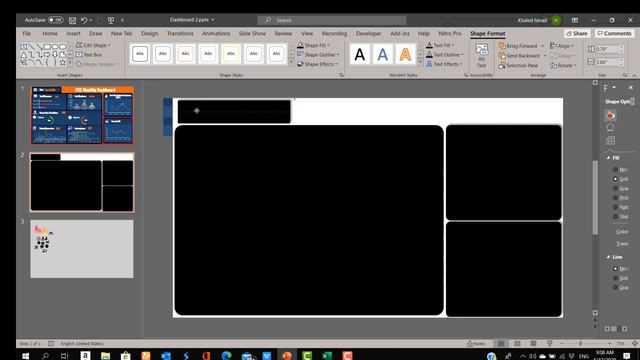Open Fill & Line tab in Format pane
The height and width of the screenshot is (360, 640).
[611, 116]
